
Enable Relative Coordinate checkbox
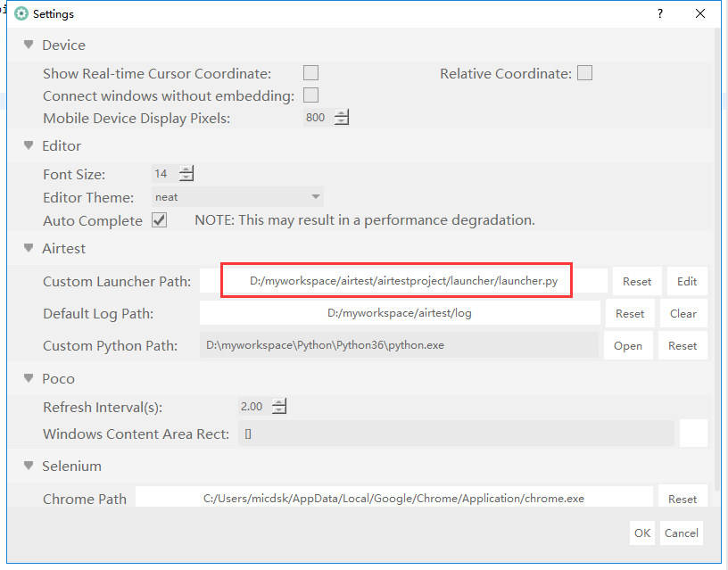(584, 73)
